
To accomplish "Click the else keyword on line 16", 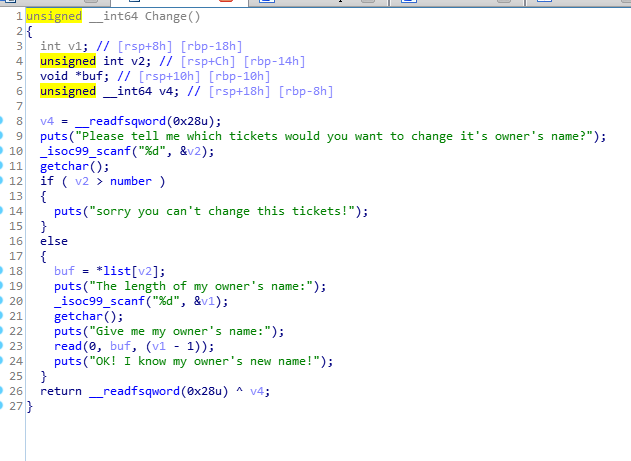I will [x=54, y=241].
